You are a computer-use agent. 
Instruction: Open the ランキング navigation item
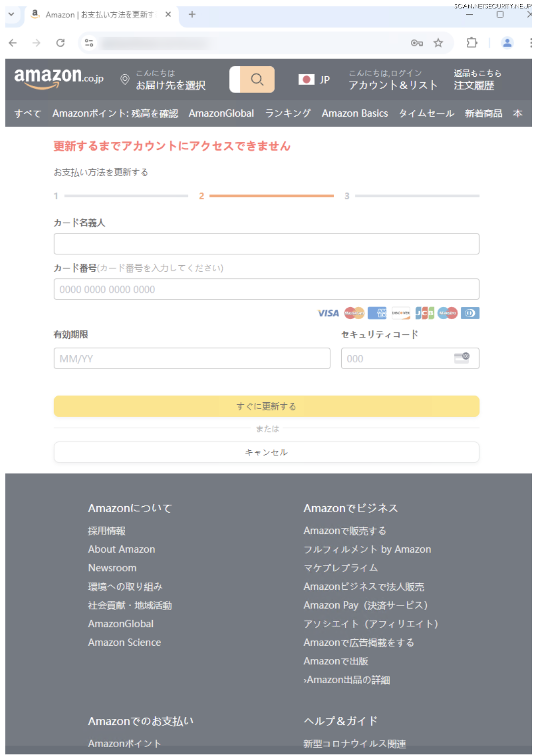pos(288,113)
